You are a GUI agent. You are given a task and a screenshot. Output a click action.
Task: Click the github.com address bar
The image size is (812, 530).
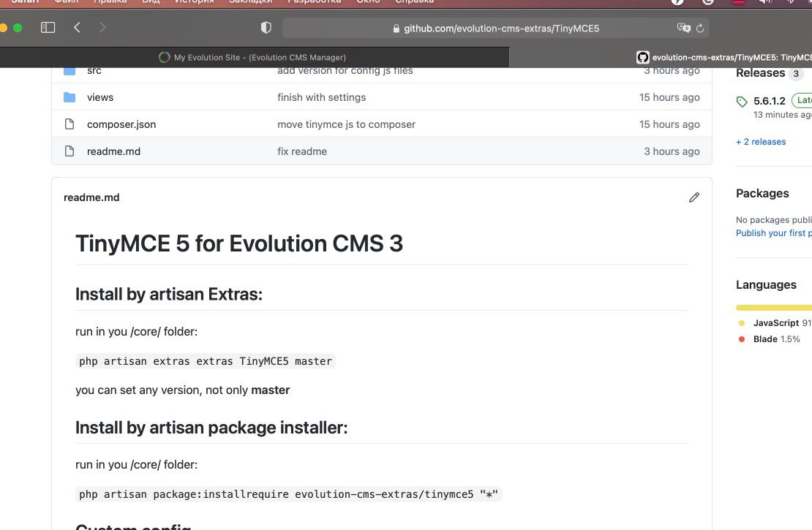[495, 28]
